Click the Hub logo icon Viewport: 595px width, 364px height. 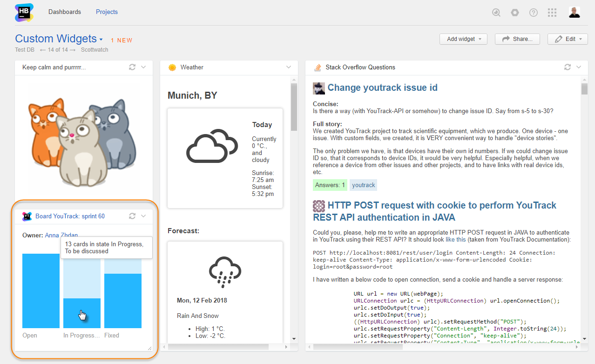[x=24, y=13]
